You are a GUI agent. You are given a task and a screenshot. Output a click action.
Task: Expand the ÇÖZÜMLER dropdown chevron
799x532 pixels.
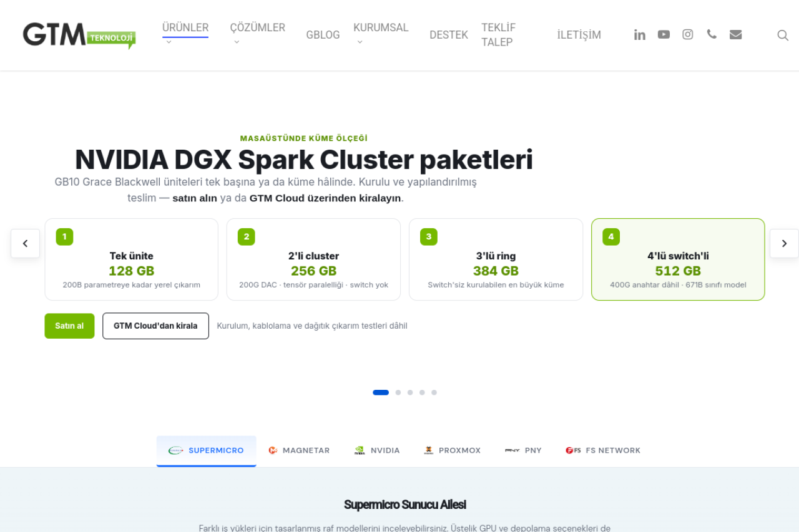click(x=237, y=42)
